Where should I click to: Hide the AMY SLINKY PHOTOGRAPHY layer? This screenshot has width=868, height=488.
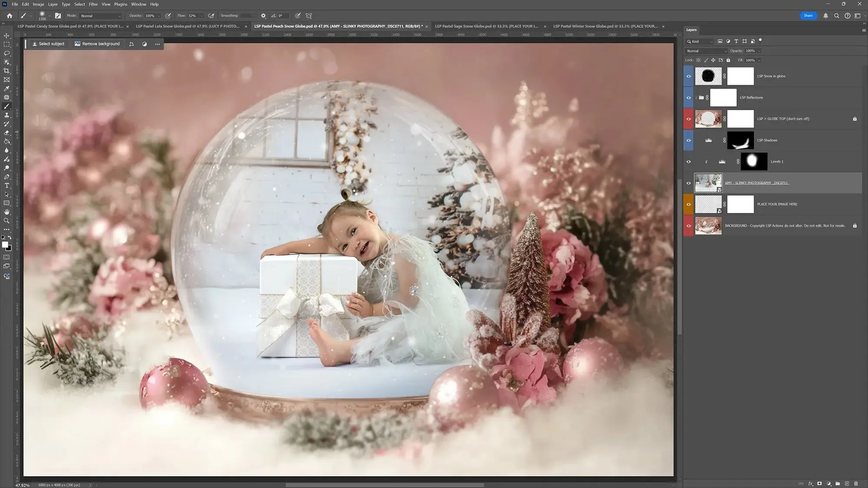pos(688,183)
